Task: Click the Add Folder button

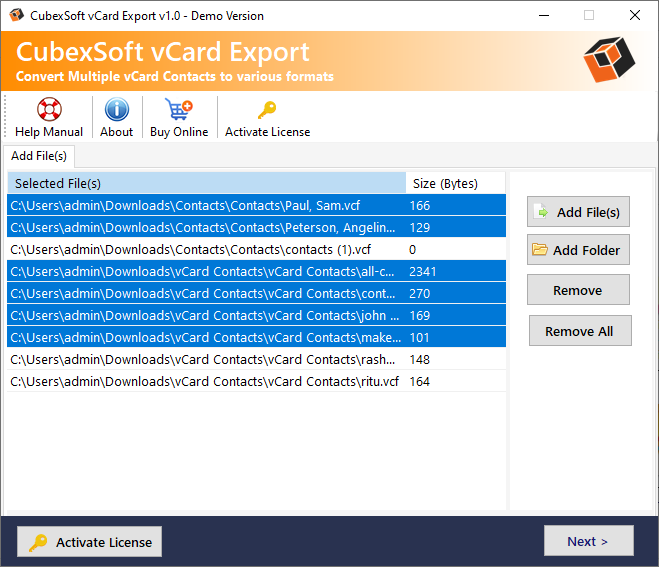Action: pos(578,250)
